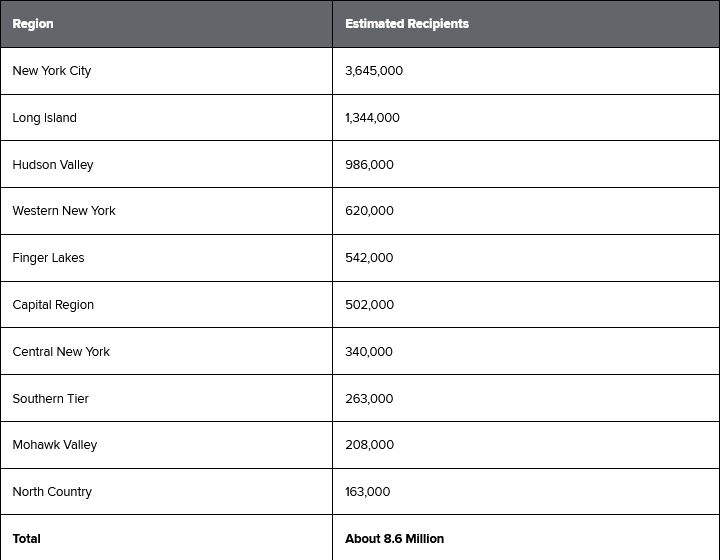Click the Total row label
Viewport: 720px width, 560px height.
click(x=27, y=539)
